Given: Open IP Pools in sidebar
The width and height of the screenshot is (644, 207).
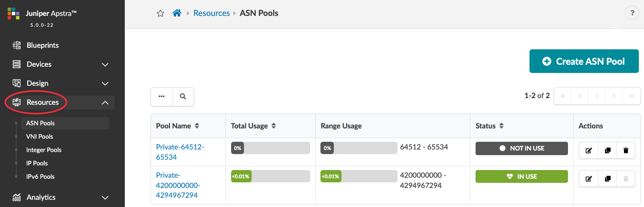Looking at the screenshot, I should click(37, 163).
